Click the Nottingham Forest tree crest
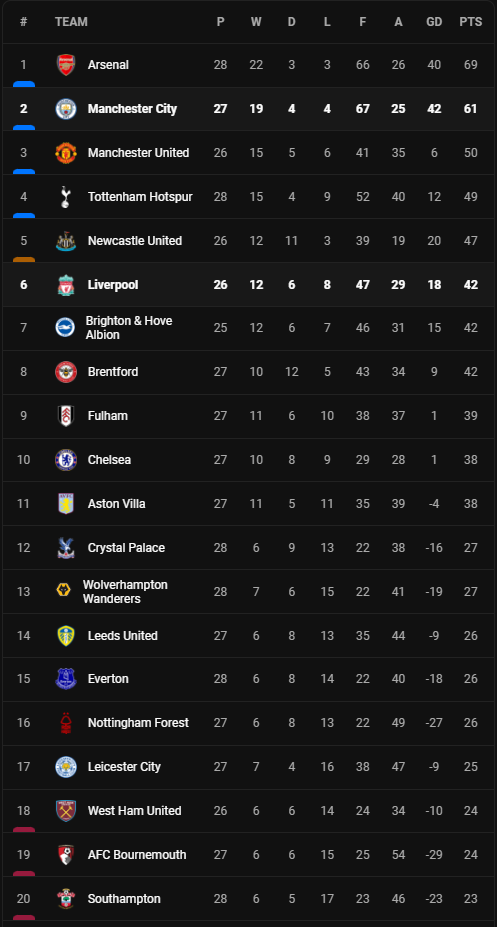Viewport: 497px width, 927px height. tap(66, 722)
